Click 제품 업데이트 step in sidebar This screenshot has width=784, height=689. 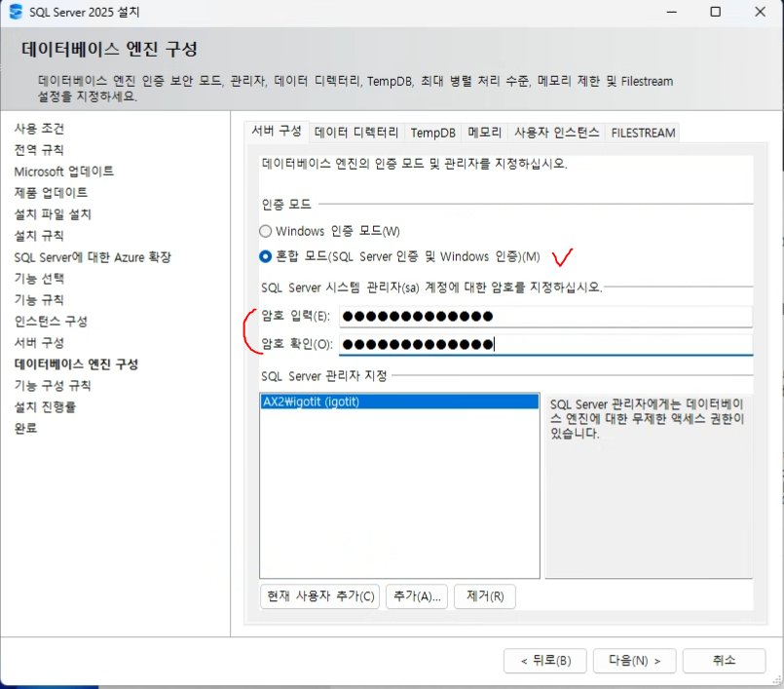click(51, 193)
